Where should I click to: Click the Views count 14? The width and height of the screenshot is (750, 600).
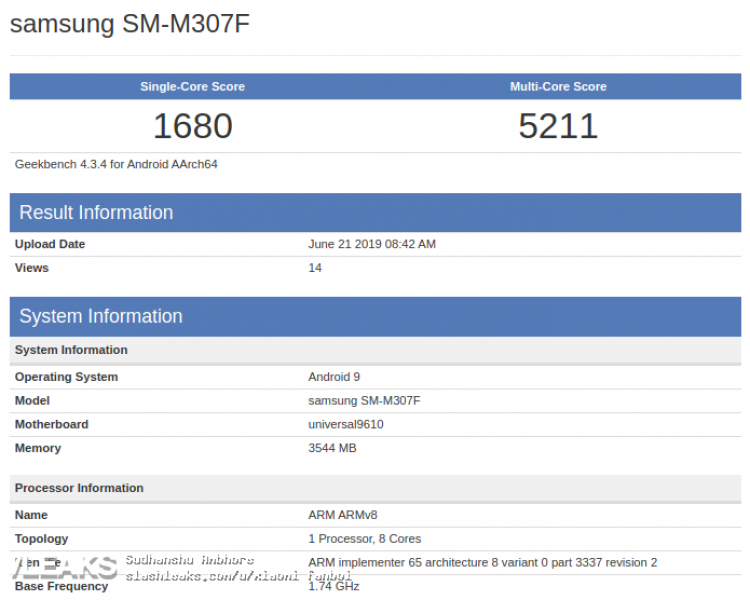[315, 268]
